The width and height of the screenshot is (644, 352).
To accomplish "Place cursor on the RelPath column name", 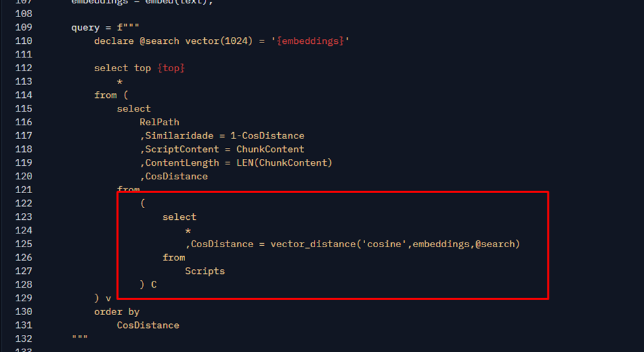I will [x=160, y=122].
